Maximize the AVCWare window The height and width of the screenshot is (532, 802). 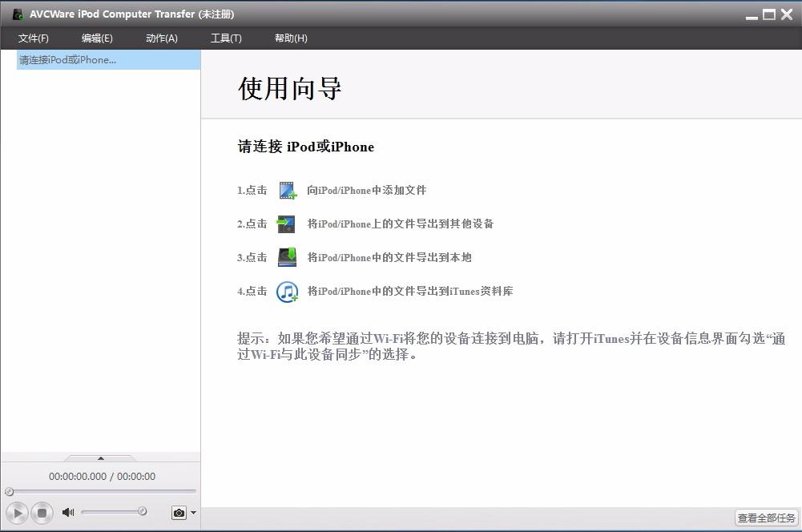pos(769,14)
